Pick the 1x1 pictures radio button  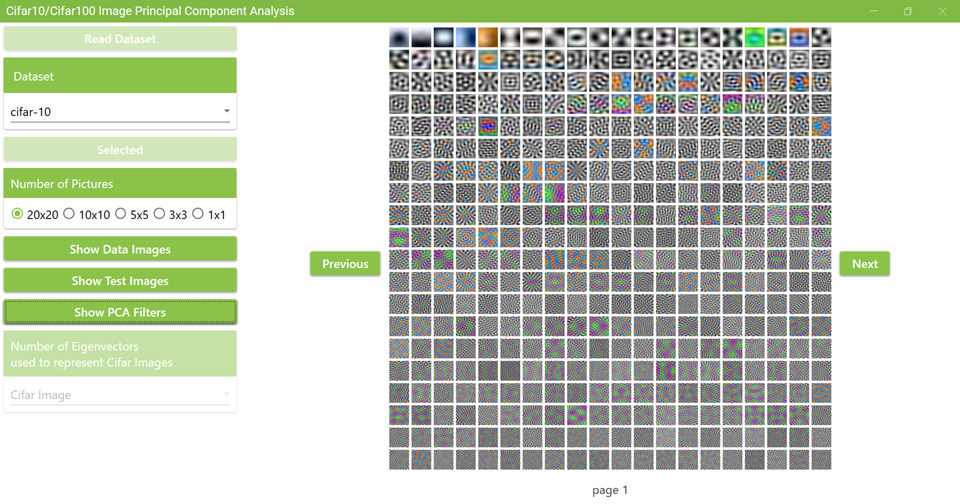click(198, 214)
